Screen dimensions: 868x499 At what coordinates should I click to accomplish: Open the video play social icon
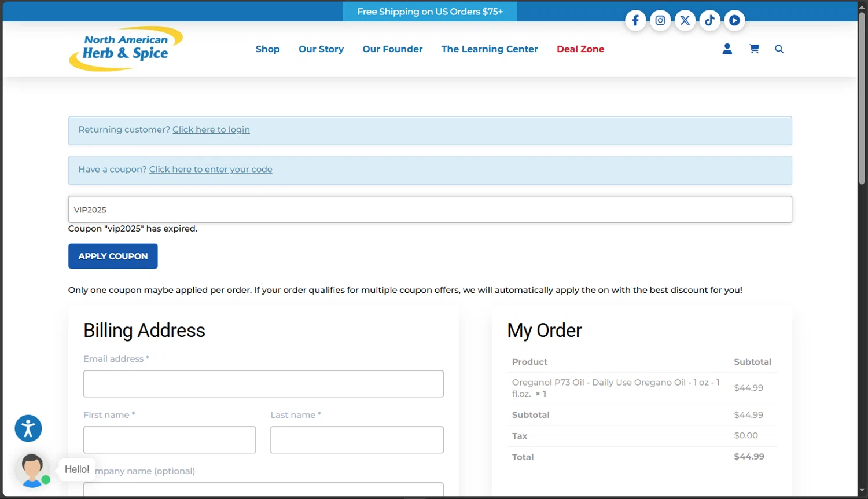[734, 21]
